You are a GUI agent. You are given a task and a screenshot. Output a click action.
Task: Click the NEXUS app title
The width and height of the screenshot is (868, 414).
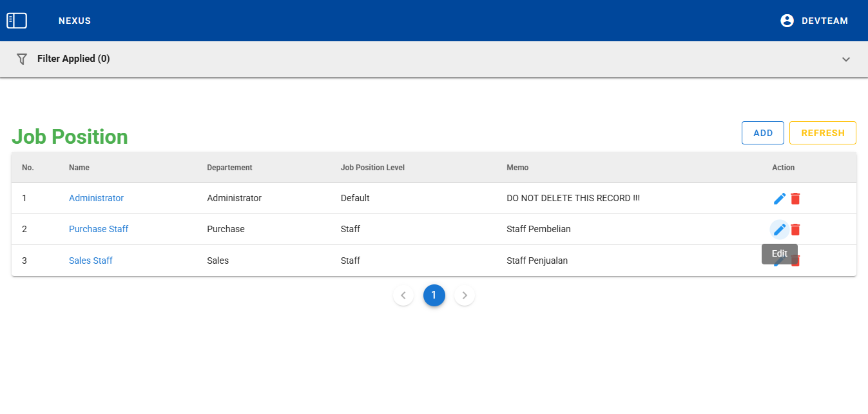click(75, 21)
